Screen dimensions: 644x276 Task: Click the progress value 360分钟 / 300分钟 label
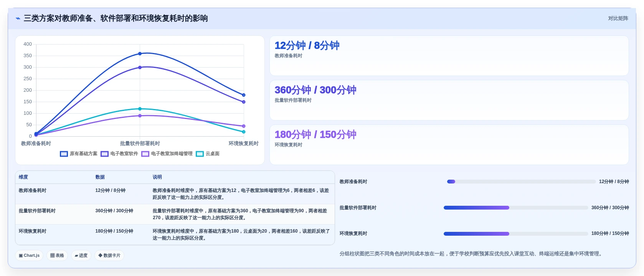pos(610,208)
